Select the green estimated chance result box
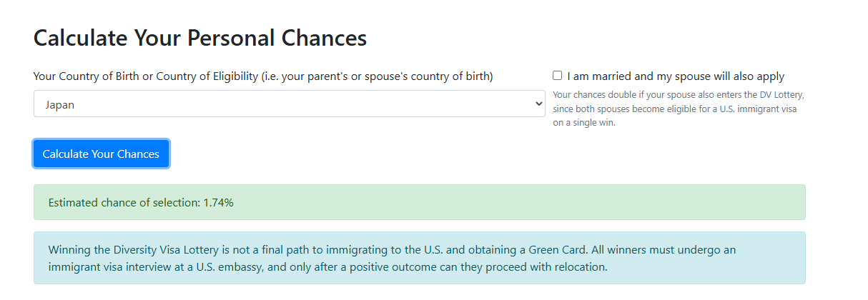Screen dimensions: 868x300 pos(419,202)
